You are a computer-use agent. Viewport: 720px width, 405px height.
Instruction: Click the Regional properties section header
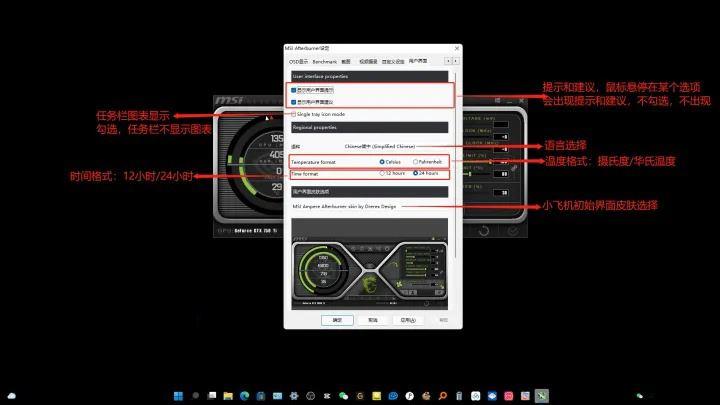coord(370,127)
